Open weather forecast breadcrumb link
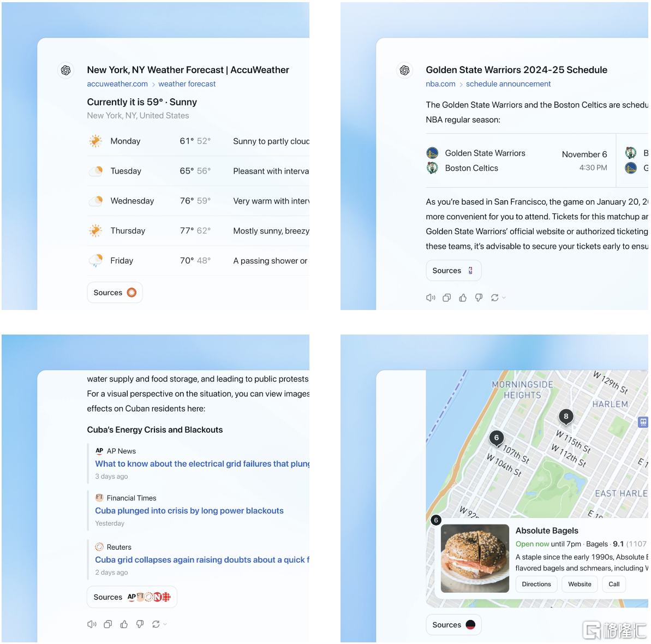The height and width of the screenshot is (644, 651). (x=187, y=84)
